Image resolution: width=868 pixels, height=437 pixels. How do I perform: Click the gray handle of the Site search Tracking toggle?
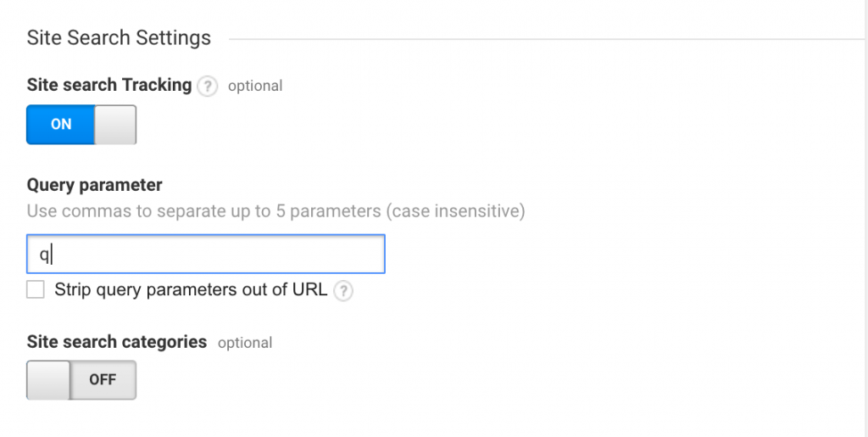[114, 124]
